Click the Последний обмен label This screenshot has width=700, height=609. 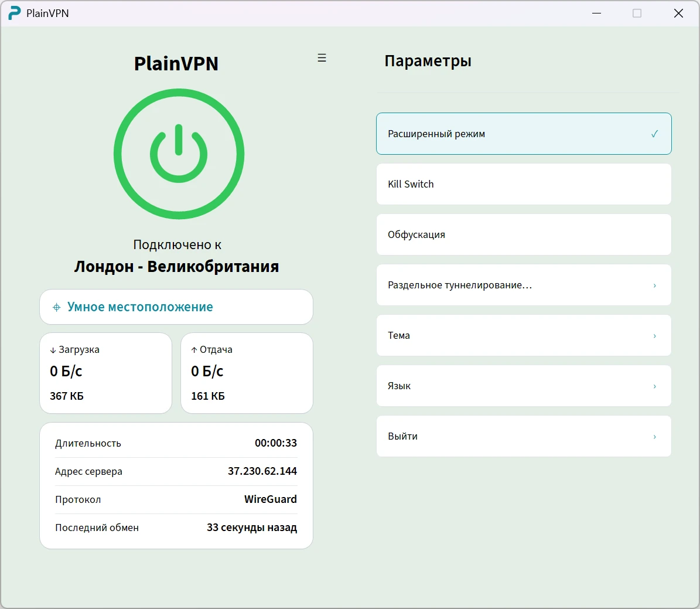point(97,528)
